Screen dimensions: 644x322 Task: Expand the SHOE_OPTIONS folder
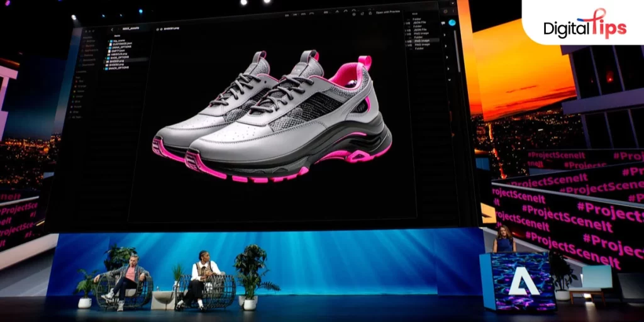pyautogui.click(x=106, y=58)
